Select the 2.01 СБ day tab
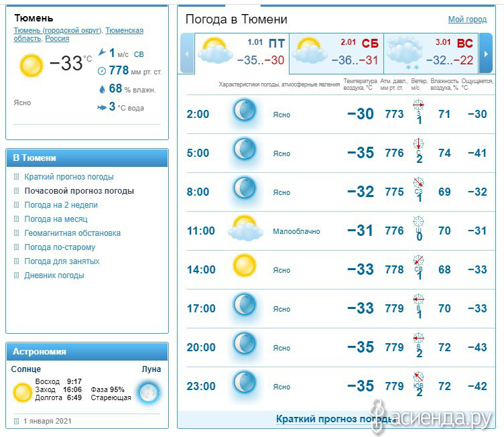Viewport: 504px width, 437px height. [336, 54]
